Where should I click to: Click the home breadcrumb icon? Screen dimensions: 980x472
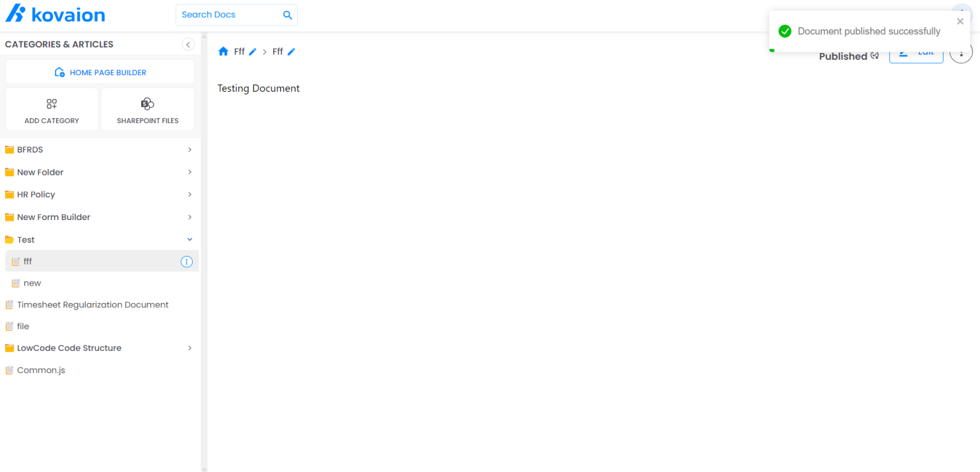tap(223, 52)
